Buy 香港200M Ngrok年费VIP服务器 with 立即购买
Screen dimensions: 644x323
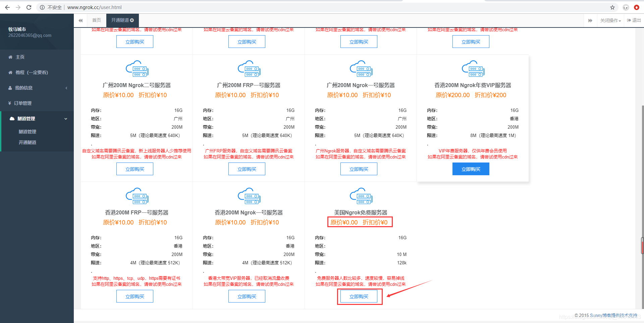click(x=471, y=169)
